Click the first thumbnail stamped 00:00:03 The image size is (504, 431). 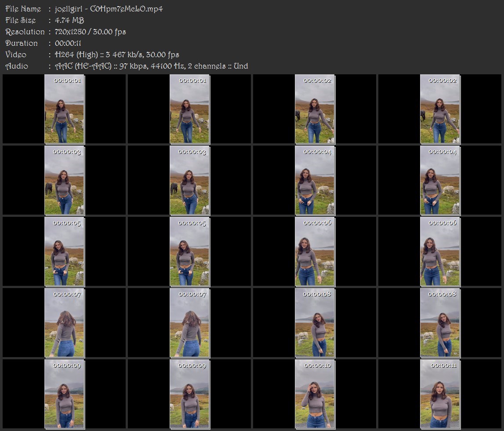(64, 180)
